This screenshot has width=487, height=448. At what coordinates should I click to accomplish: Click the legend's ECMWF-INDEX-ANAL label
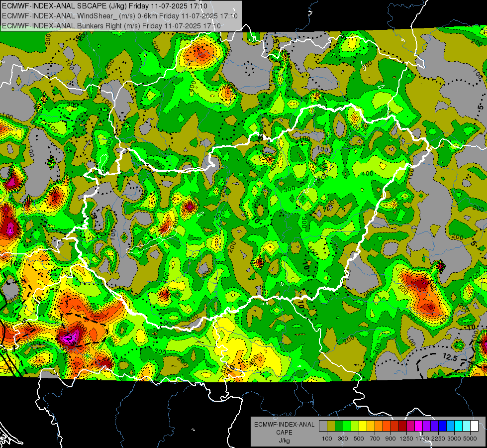point(284,425)
